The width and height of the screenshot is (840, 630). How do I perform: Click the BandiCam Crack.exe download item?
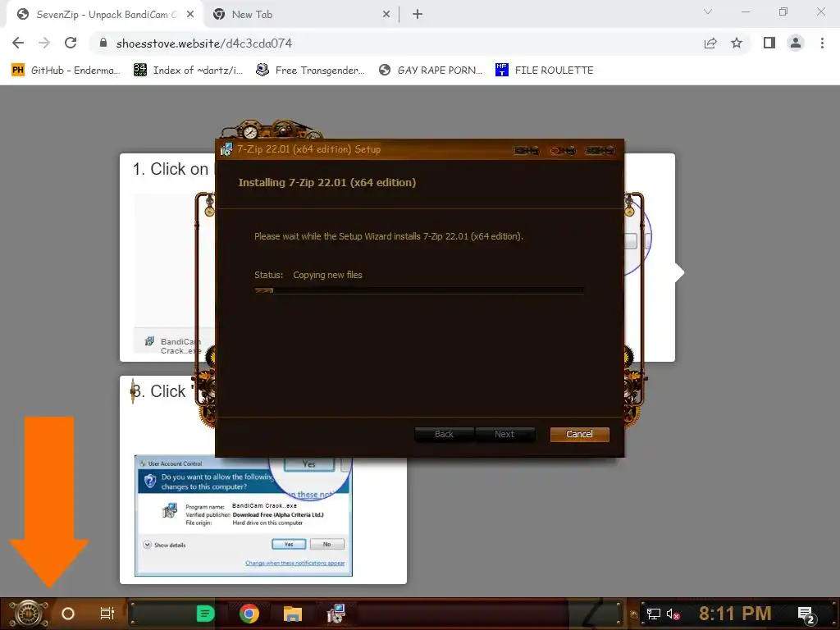(174, 345)
